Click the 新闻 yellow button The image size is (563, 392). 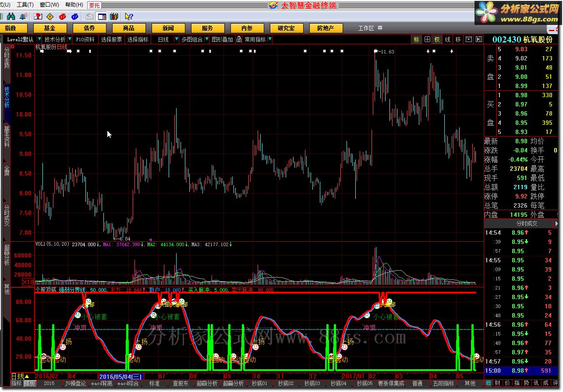tap(168, 28)
